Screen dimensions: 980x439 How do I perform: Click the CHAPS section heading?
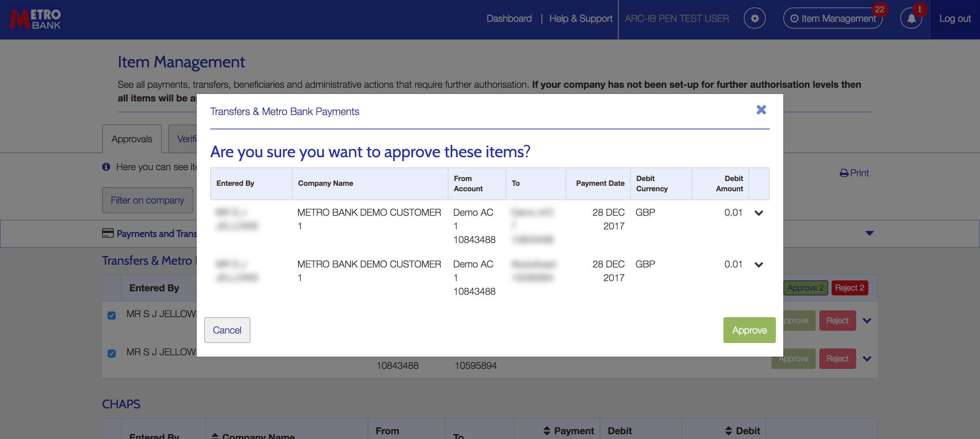(121, 404)
